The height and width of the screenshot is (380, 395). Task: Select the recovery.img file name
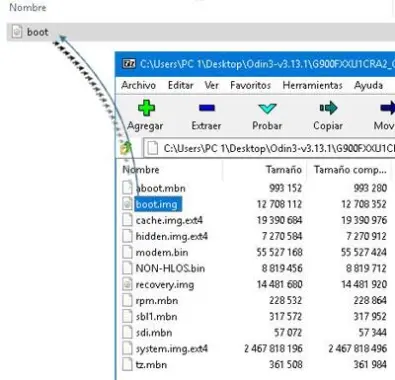pyautogui.click(x=165, y=284)
